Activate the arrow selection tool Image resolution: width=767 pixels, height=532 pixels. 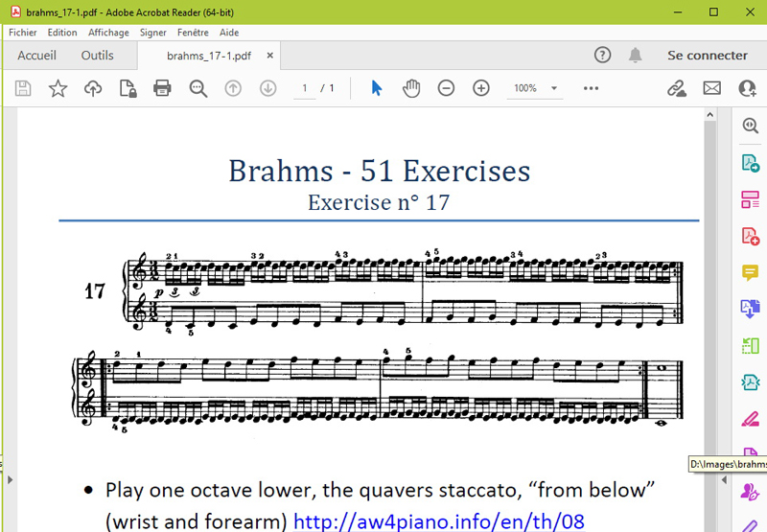(377, 88)
